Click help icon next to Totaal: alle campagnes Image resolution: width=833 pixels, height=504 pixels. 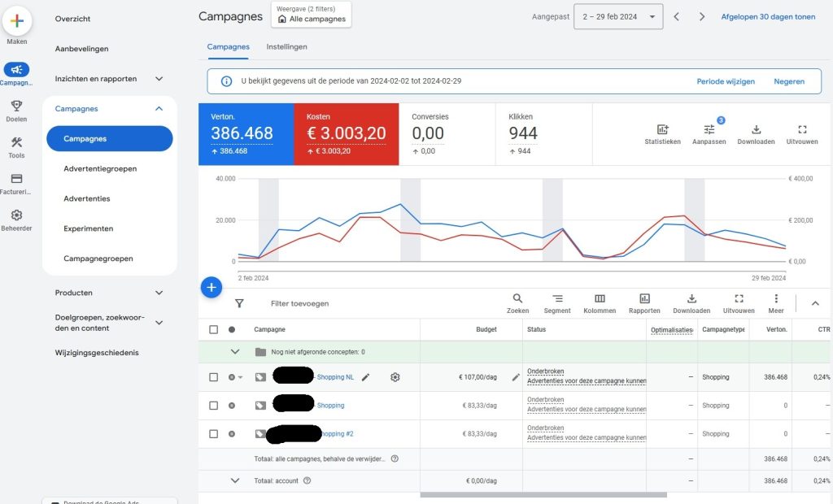395,458
